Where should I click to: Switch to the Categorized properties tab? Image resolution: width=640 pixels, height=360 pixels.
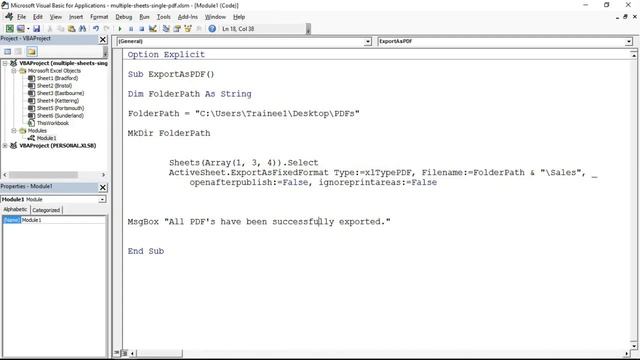point(46,210)
